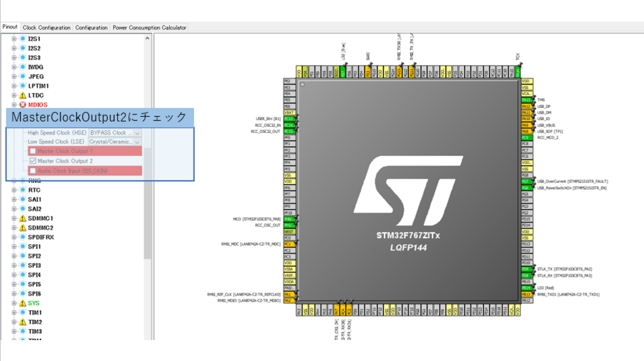Open the Low Speed Clock (LSE) dropdown
644x361 pixels.
click(x=115, y=142)
